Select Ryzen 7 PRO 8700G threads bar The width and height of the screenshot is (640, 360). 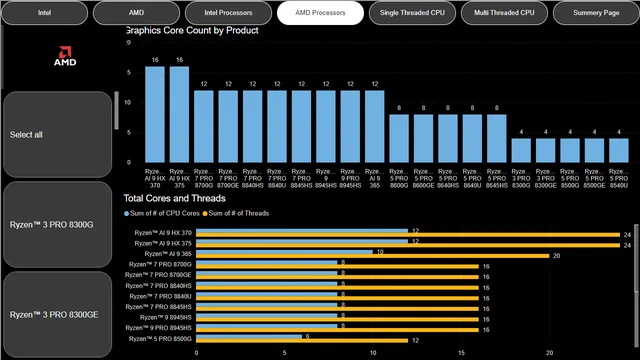pos(337,267)
